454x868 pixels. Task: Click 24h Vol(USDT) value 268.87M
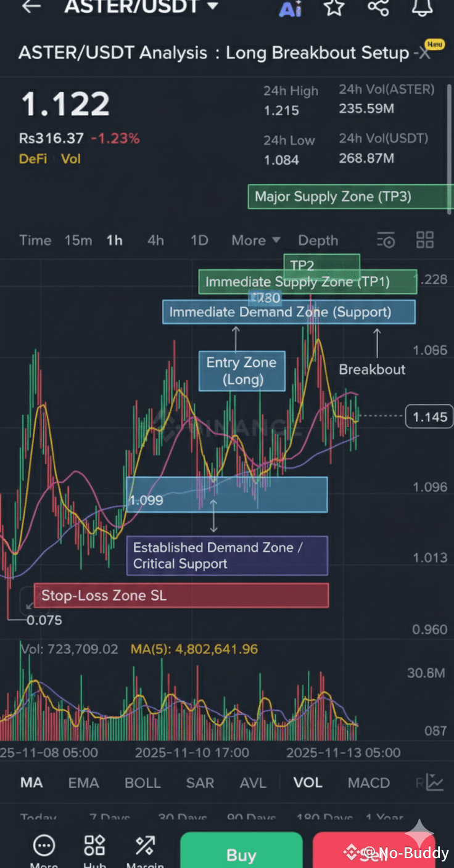(366, 158)
